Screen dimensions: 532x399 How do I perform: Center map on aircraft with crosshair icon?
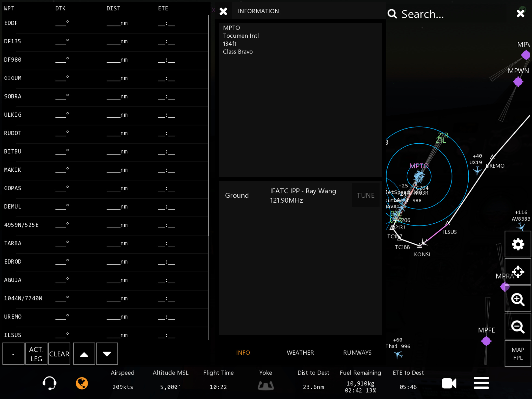tap(518, 272)
